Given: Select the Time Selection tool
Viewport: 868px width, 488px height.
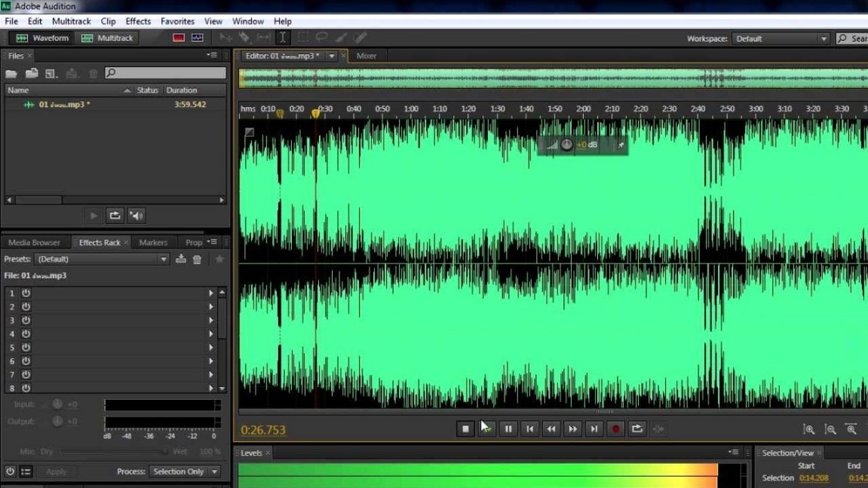Looking at the screenshot, I should tap(283, 38).
